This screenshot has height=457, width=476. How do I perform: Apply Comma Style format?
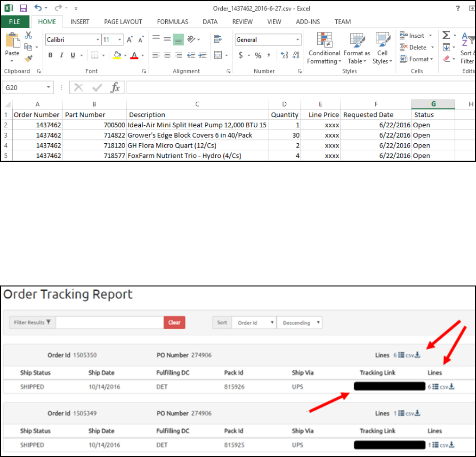click(269, 55)
